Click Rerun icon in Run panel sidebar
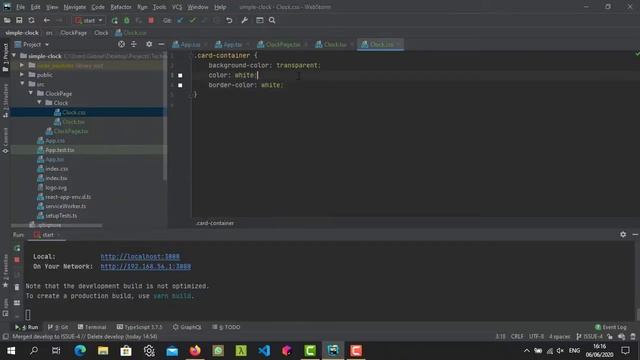Viewport: 640px width, 360px height. [17, 248]
